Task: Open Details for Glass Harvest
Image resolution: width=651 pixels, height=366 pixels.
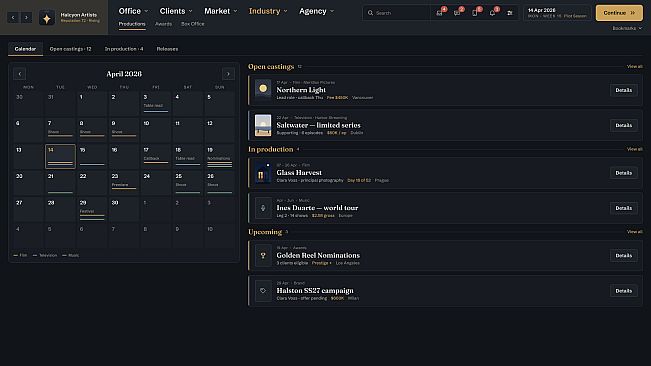Action: [x=624, y=173]
